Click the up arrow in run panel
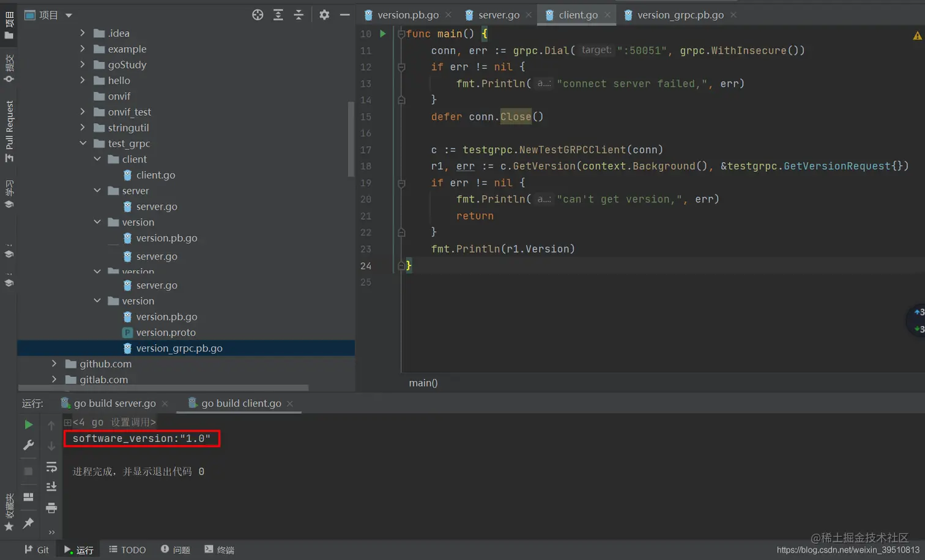This screenshot has height=560, width=925. 51,425
